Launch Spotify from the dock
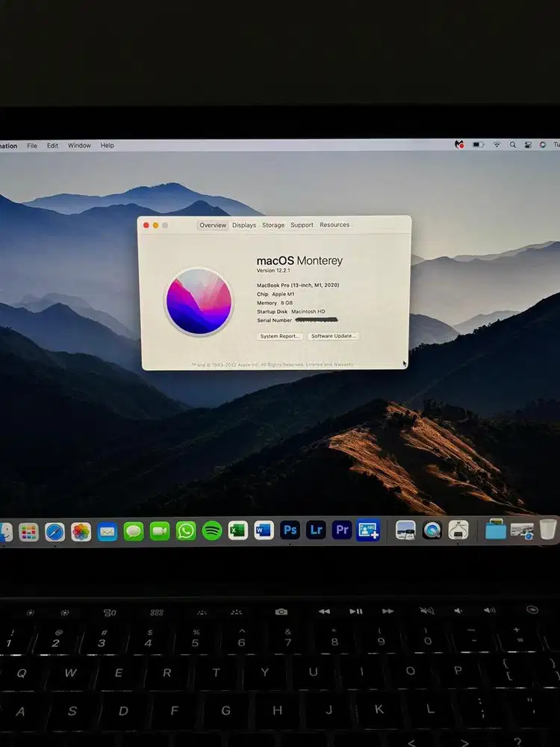Image resolution: width=560 pixels, height=747 pixels. [212, 531]
